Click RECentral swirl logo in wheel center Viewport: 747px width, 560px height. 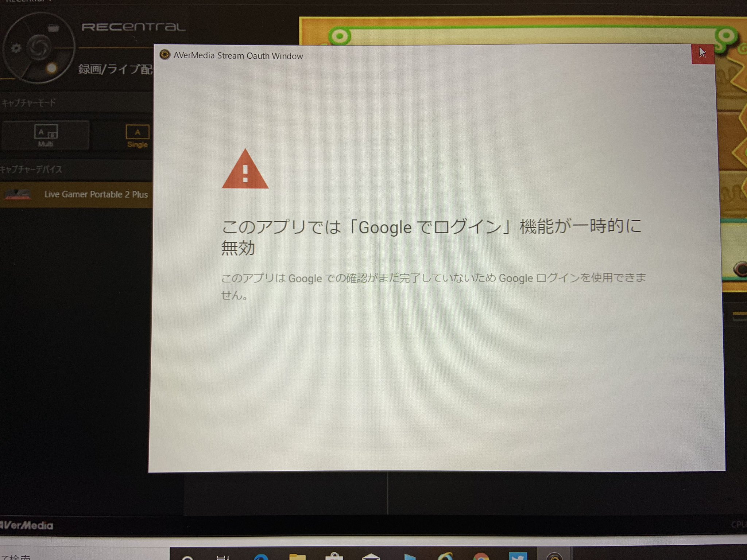[x=39, y=47]
